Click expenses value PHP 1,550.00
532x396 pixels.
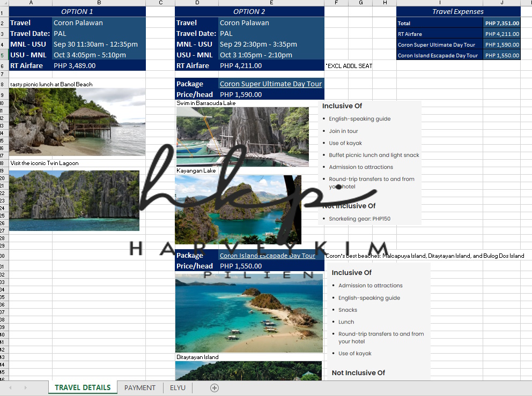(x=502, y=55)
